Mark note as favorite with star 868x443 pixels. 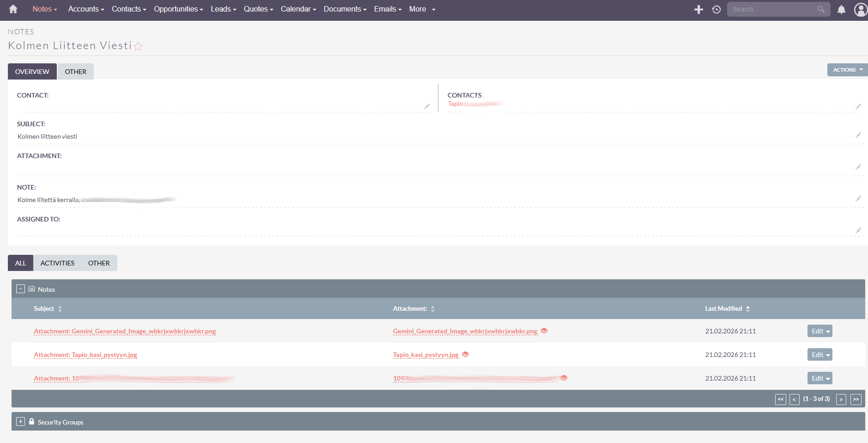(138, 46)
